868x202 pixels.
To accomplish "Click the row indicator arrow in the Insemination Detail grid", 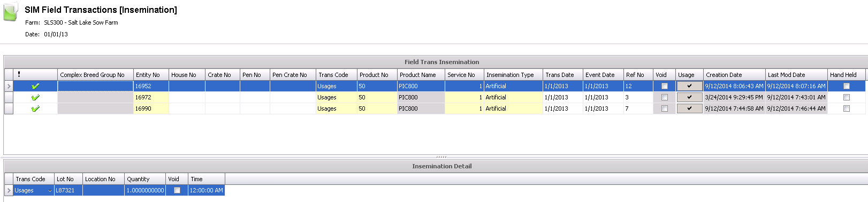I will (x=9, y=190).
